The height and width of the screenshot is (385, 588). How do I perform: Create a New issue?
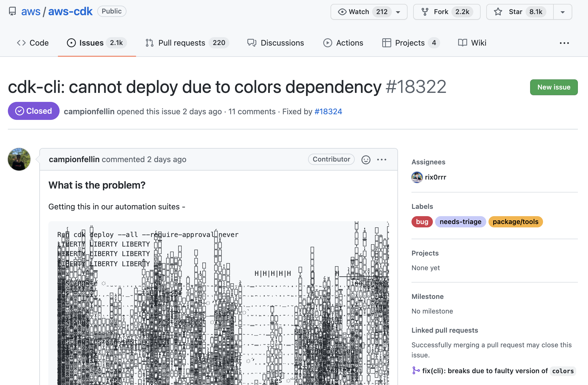[553, 87]
